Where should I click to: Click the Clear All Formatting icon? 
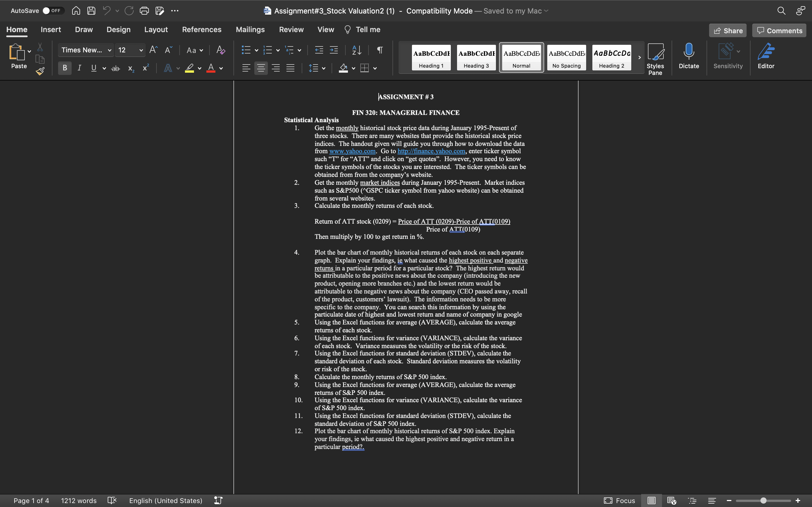pyautogui.click(x=220, y=50)
